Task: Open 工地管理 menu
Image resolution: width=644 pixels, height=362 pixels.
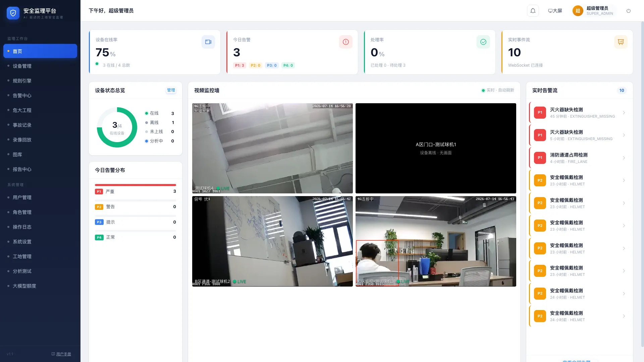Action: [40, 256]
